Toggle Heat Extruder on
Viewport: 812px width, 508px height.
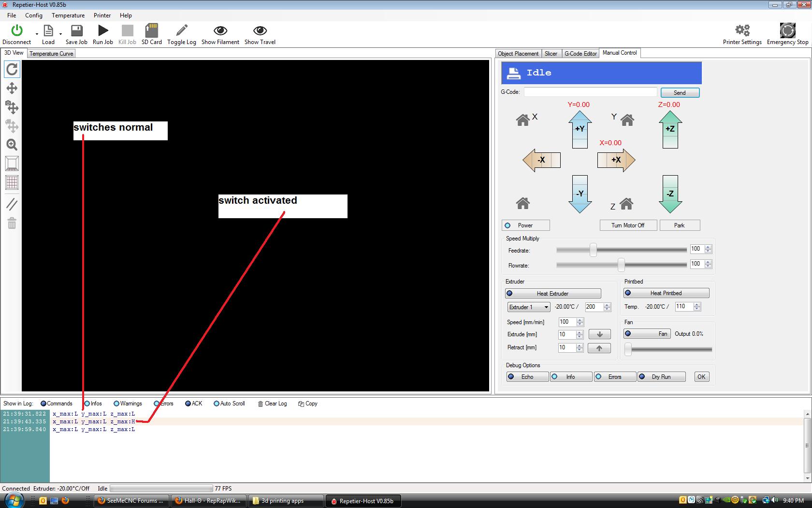coord(553,294)
